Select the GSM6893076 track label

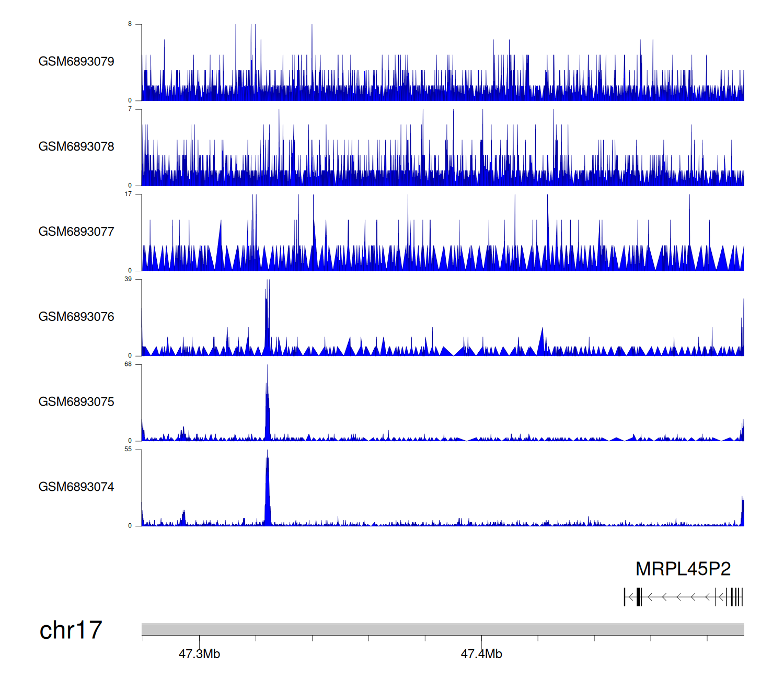point(76,317)
